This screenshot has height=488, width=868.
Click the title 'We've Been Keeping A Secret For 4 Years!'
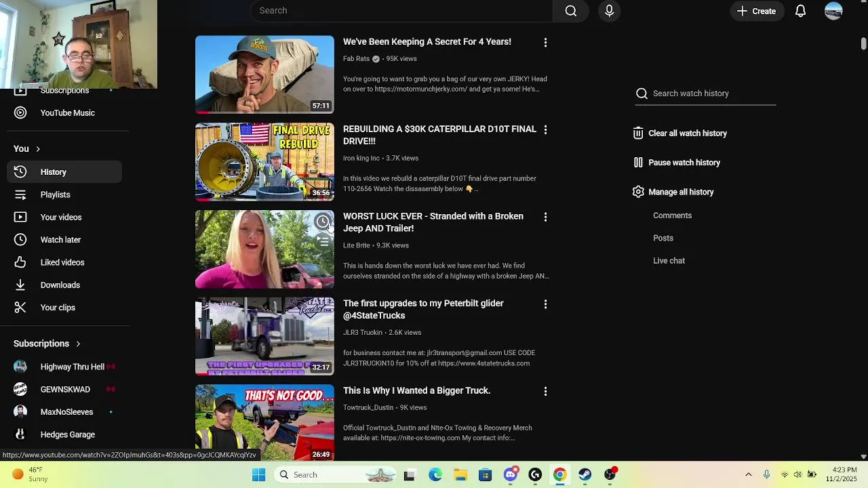coord(427,42)
